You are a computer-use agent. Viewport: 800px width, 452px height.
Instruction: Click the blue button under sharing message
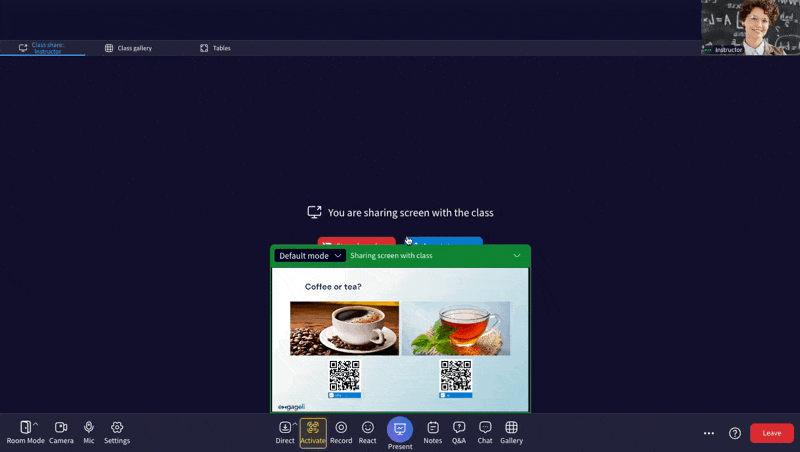(x=444, y=241)
